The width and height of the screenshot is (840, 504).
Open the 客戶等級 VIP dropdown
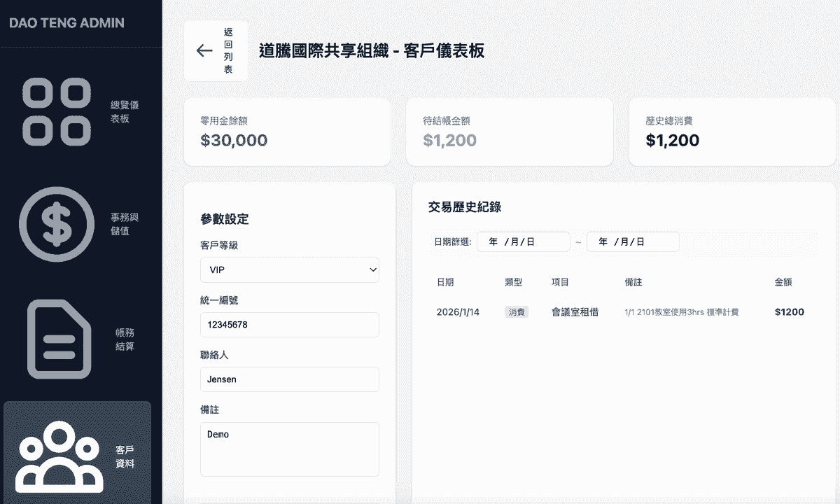[x=289, y=269]
